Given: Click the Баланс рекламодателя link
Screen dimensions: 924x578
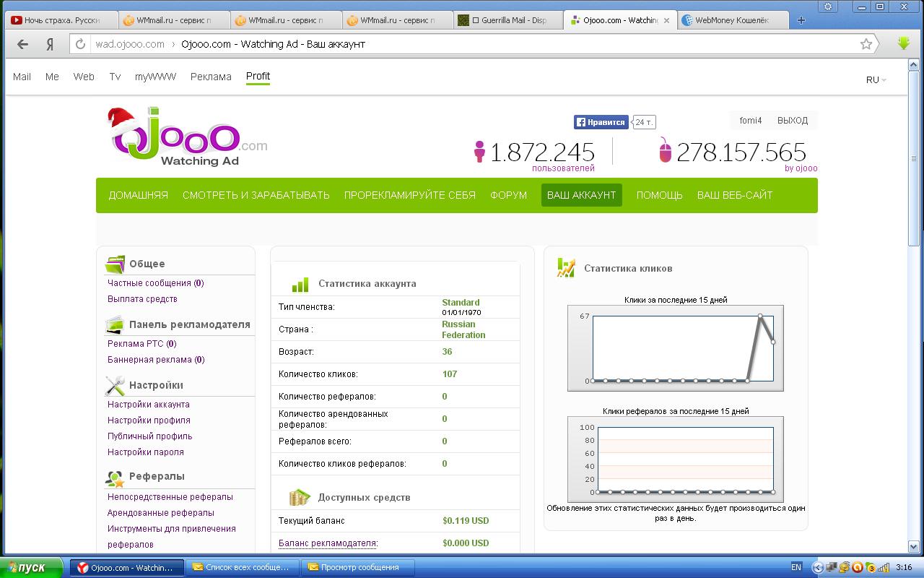Looking at the screenshot, I should [328, 543].
